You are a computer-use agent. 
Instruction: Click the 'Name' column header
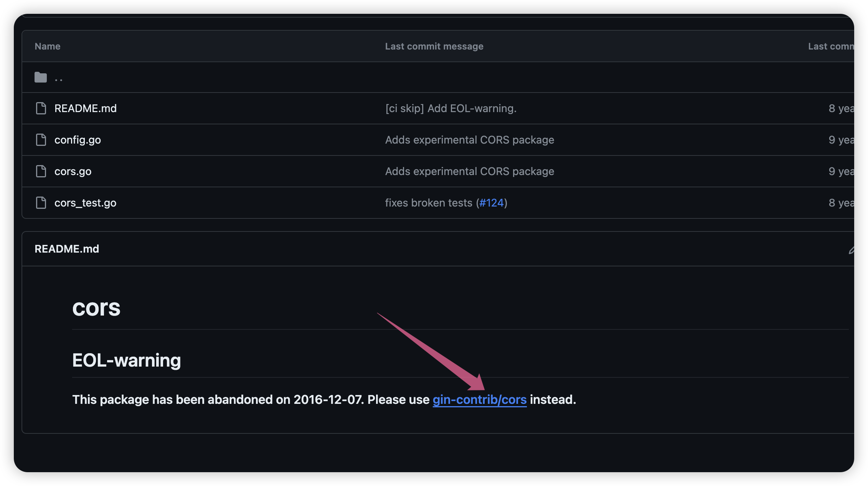(48, 46)
